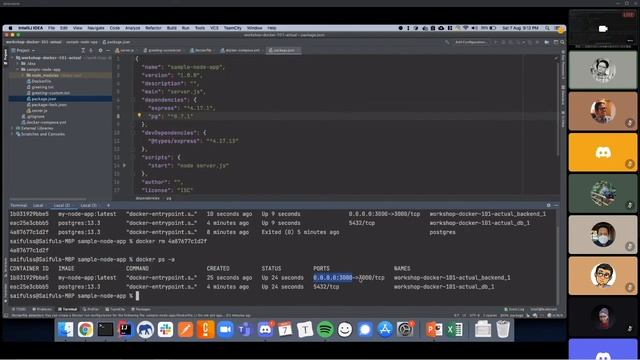Open the Navigate menu

[x=96, y=28]
